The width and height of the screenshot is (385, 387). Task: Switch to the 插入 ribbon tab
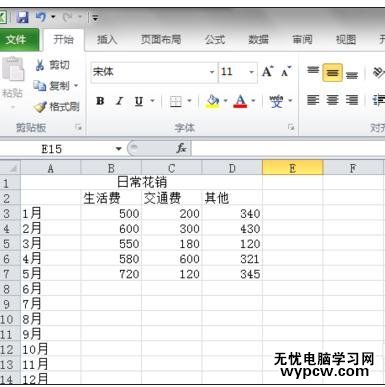tap(107, 40)
